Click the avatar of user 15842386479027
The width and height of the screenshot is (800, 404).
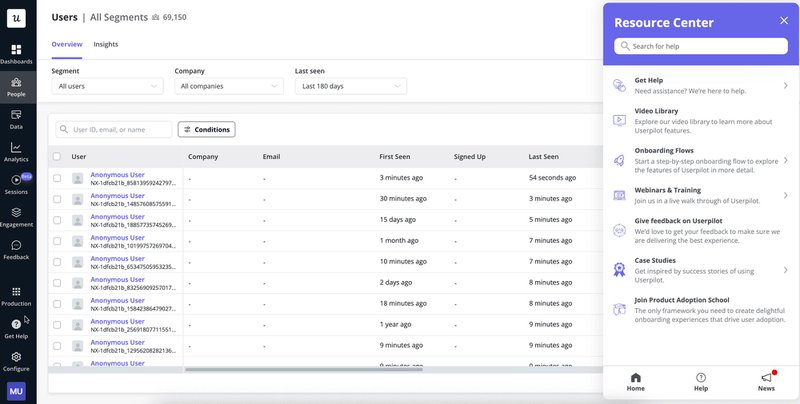coord(78,304)
